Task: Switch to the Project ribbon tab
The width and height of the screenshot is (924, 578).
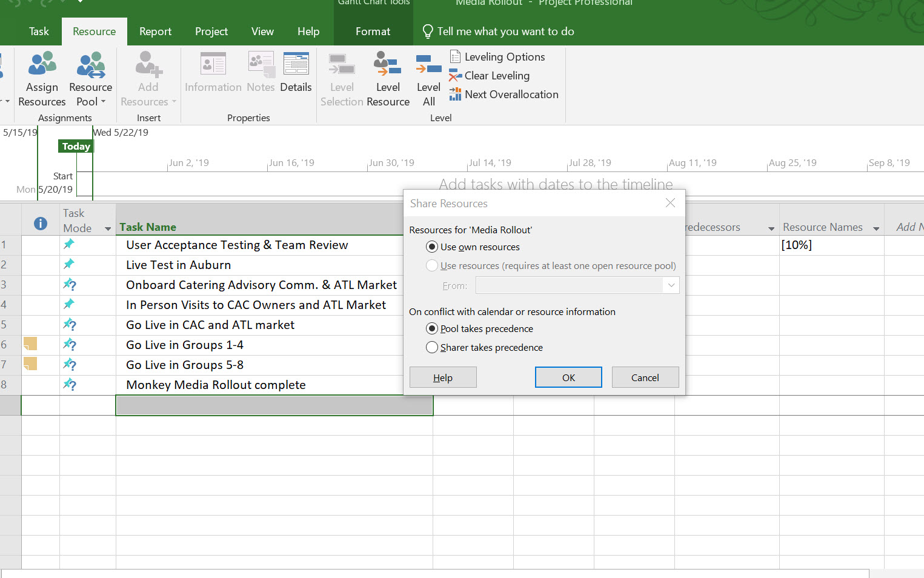Action: tap(211, 32)
